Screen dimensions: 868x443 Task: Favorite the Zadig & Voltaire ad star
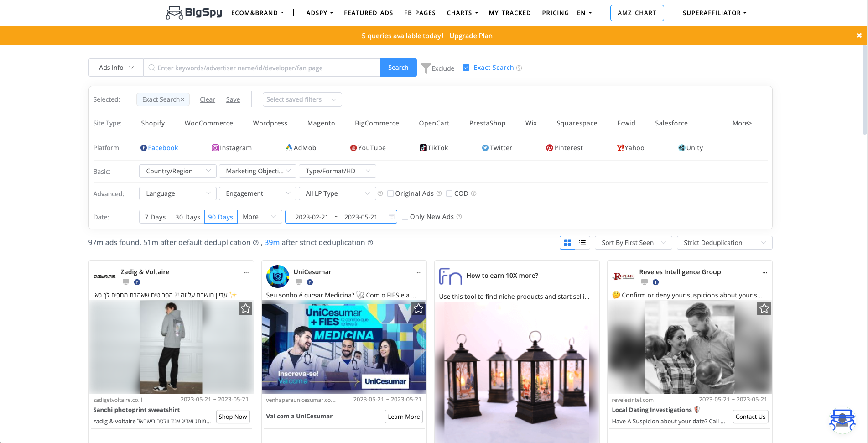(x=245, y=309)
